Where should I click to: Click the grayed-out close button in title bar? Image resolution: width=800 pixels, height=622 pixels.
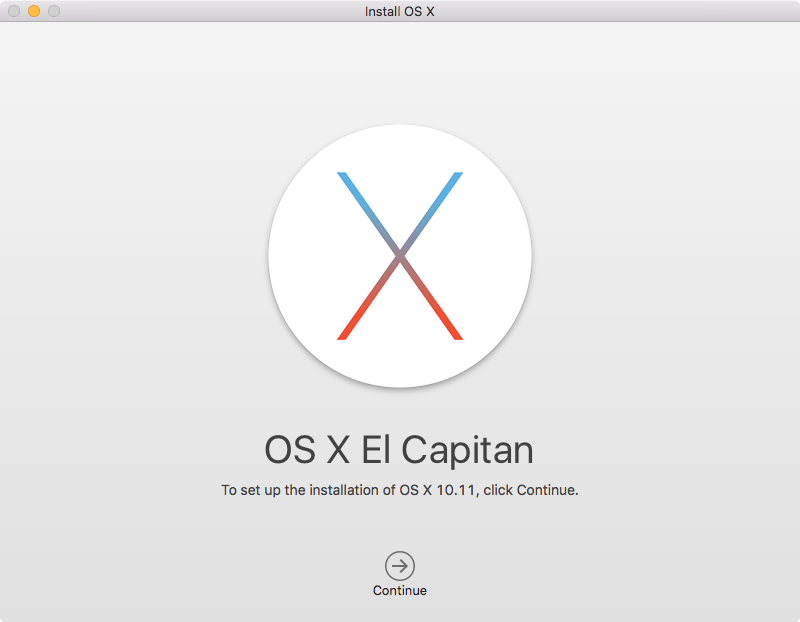[14, 11]
